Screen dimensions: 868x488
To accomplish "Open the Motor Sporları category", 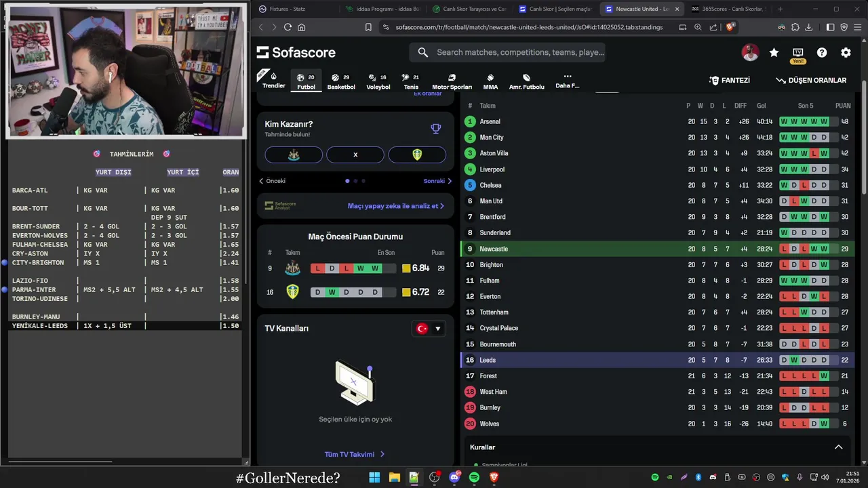I will click(452, 81).
